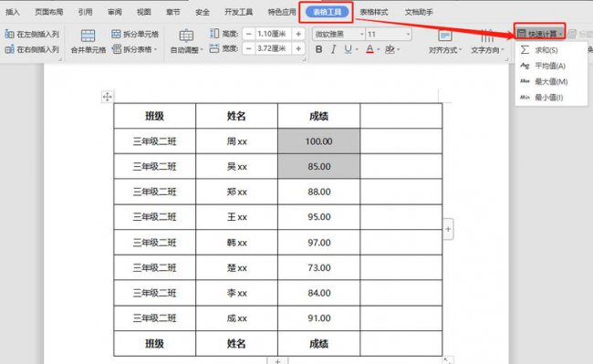
Task: Open Text Direction (文字方向) menu
Action: tap(487, 42)
